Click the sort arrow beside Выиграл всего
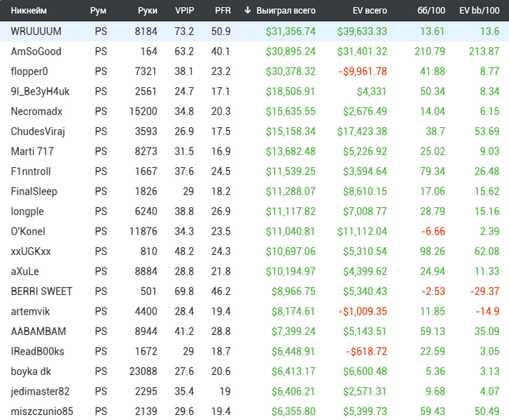 [x=248, y=10]
